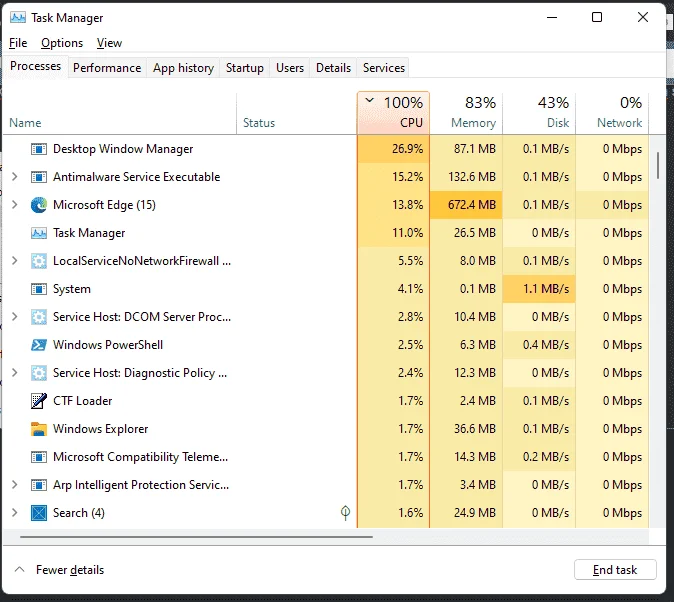Collapse view using Fewer details chevron

(19, 570)
